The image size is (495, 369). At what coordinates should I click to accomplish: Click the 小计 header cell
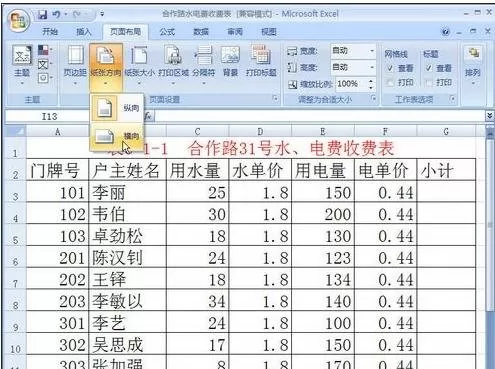(446, 170)
